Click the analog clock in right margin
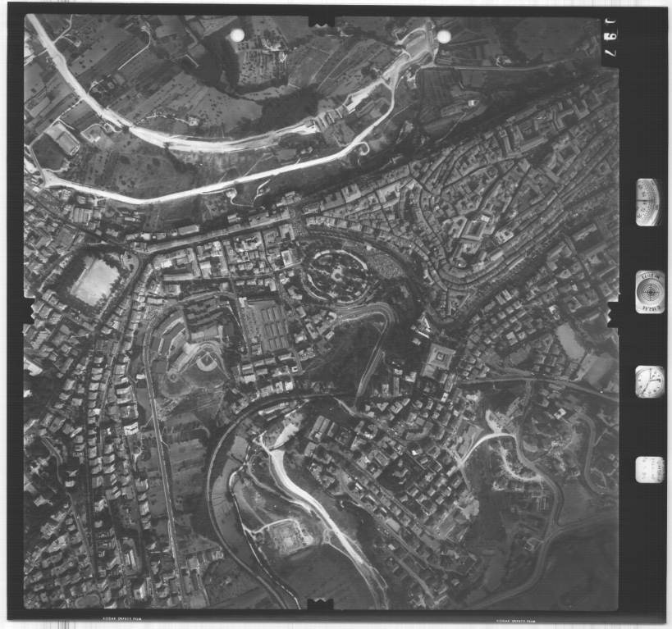The height and width of the screenshot is (629, 672). point(649,382)
